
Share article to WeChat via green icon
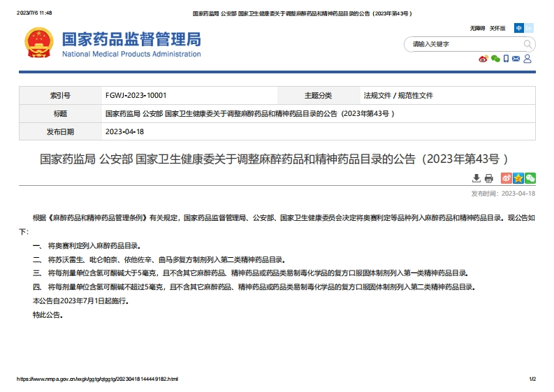530,178
